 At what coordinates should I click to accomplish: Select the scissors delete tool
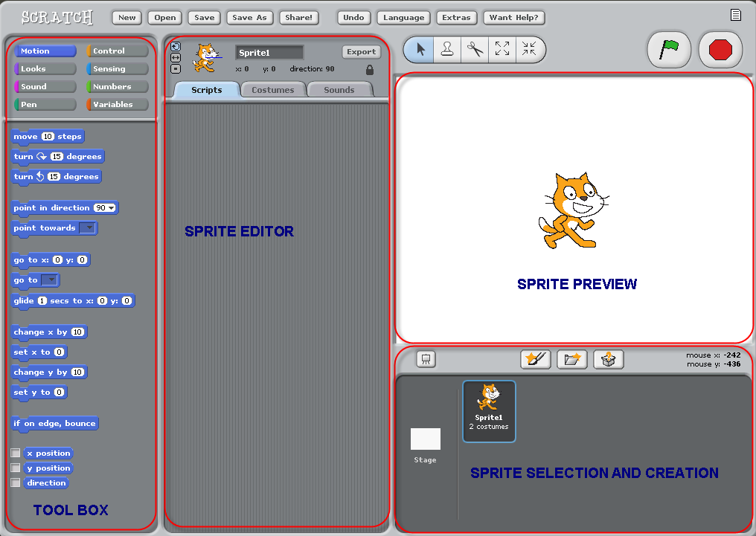[x=475, y=49]
